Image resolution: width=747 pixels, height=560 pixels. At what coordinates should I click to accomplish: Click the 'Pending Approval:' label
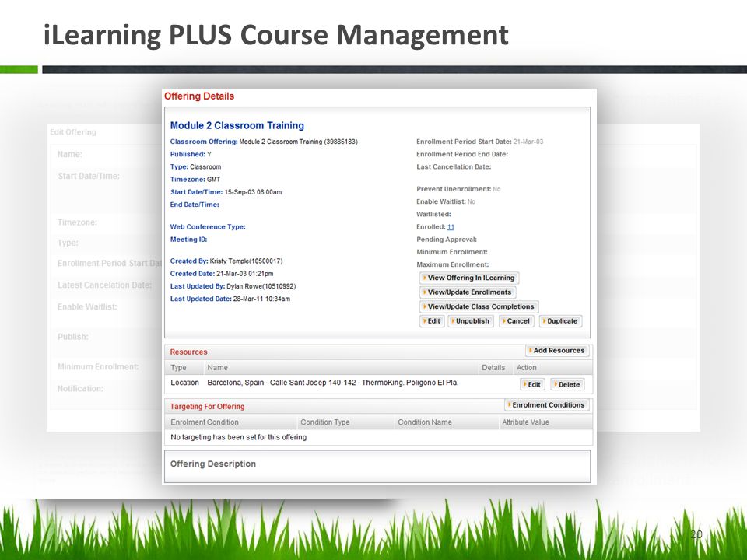pos(447,240)
